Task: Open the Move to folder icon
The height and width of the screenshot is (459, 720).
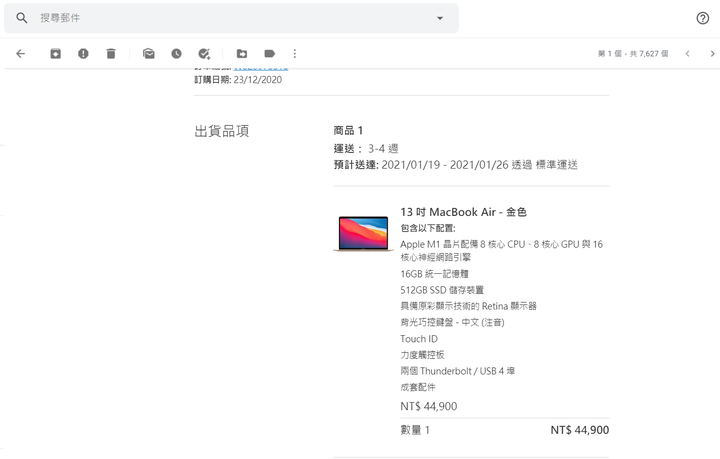Action: [x=242, y=54]
